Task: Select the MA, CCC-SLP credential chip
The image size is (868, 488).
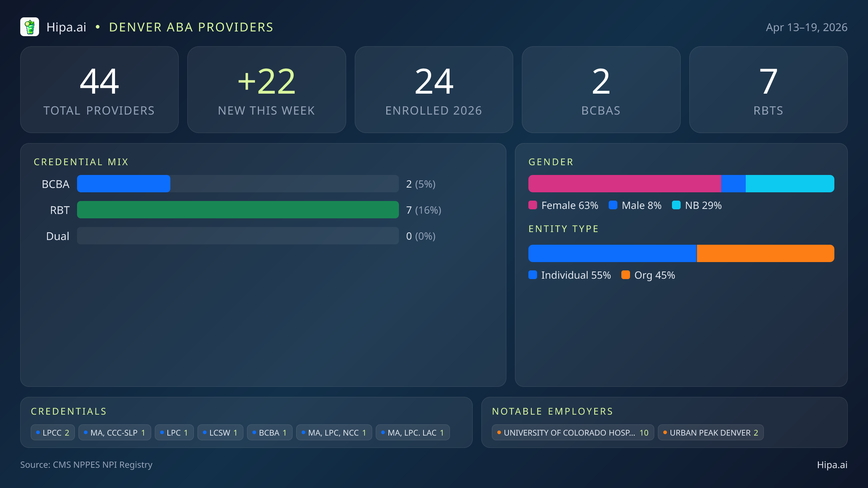Action: [115, 433]
